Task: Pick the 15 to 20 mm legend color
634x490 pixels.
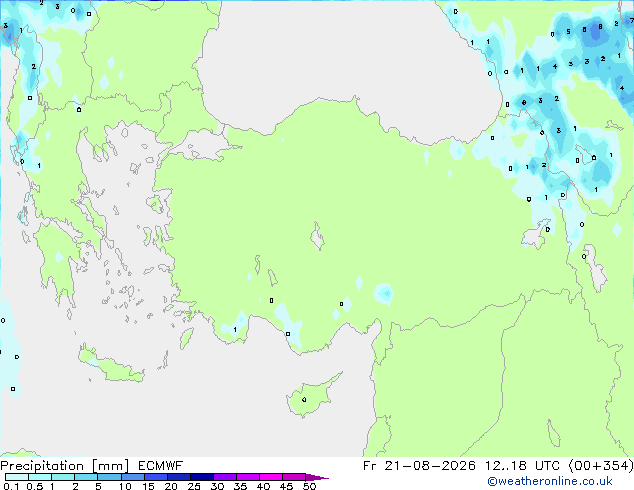Action: click(155, 477)
